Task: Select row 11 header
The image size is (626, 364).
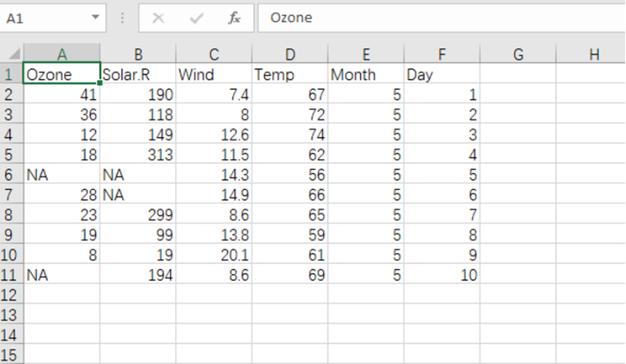Action: pos(12,274)
